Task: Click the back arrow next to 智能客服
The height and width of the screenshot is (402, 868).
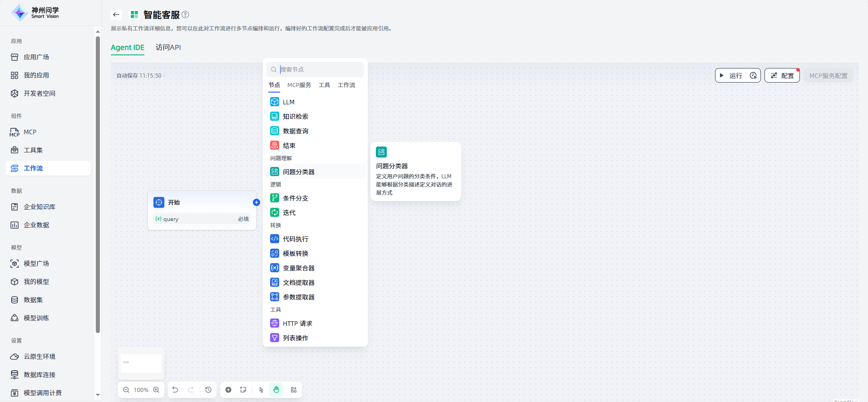Action: tap(116, 15)
